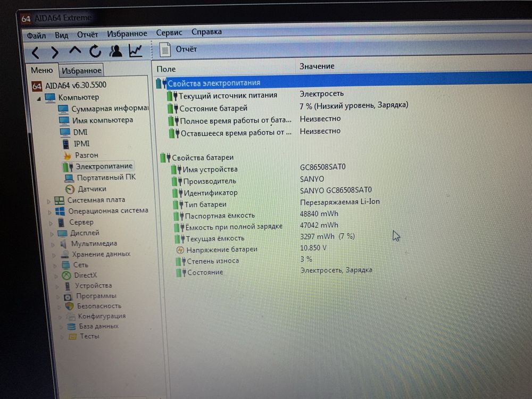The image size is (532, 399).
Task: Select the Свойства батареи group row
Action: tap(203, 158)
